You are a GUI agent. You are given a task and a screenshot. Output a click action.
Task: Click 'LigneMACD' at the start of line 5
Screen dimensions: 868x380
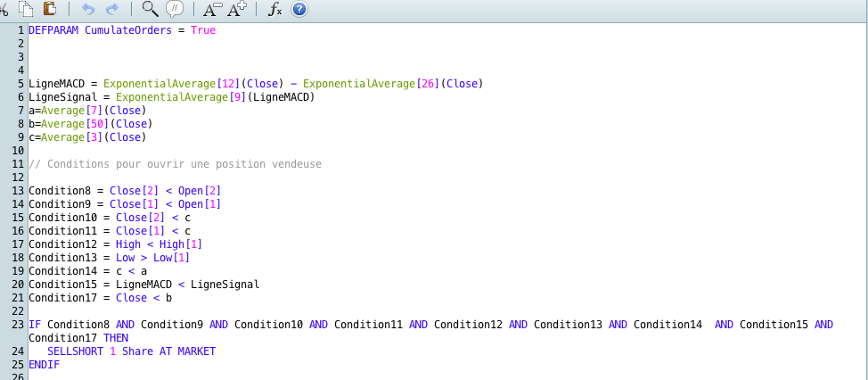pos(56,84)
